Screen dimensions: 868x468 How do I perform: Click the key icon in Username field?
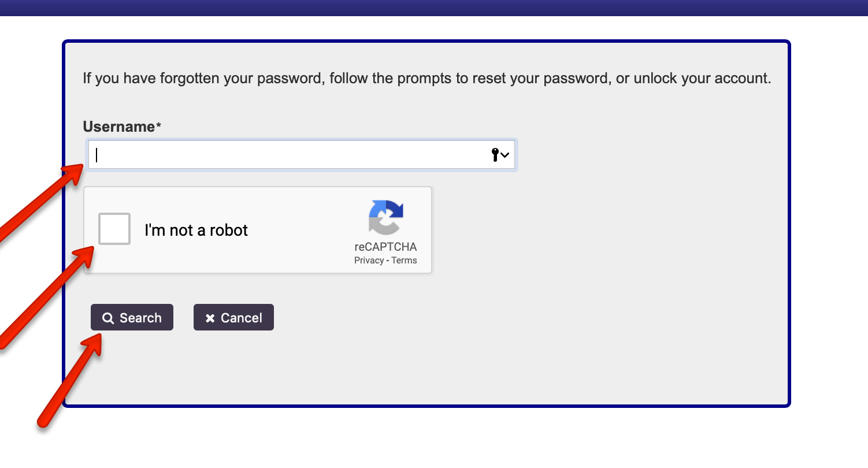pyautogui.click(x=495, y=154)
